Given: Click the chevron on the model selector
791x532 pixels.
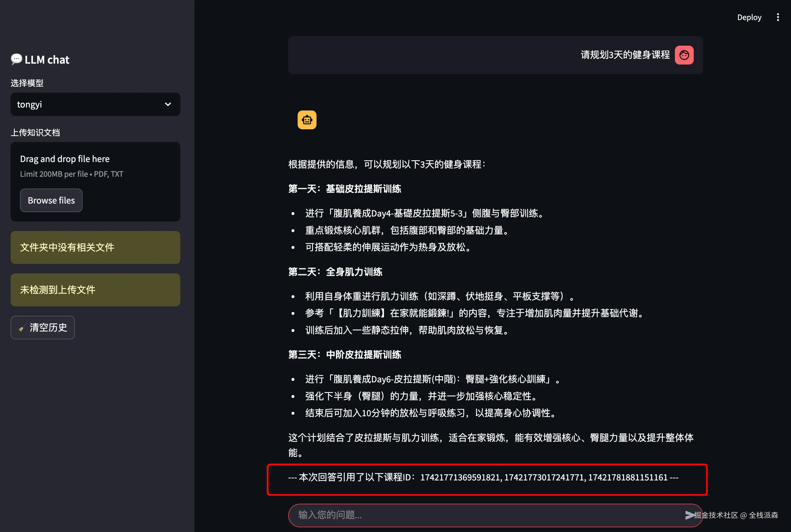Looking at the screenshot, I should coord(168,104).
